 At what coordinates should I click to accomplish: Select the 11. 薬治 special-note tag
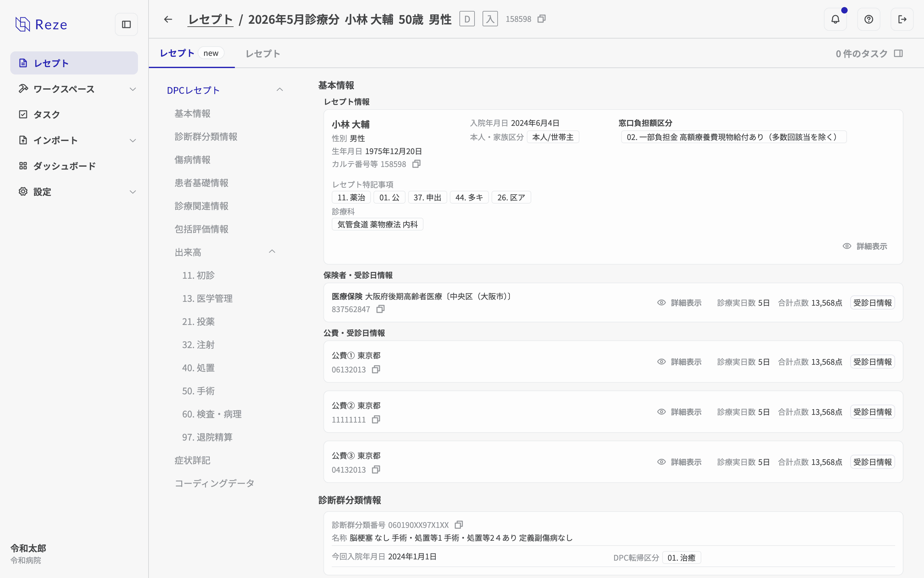(351, 197)
